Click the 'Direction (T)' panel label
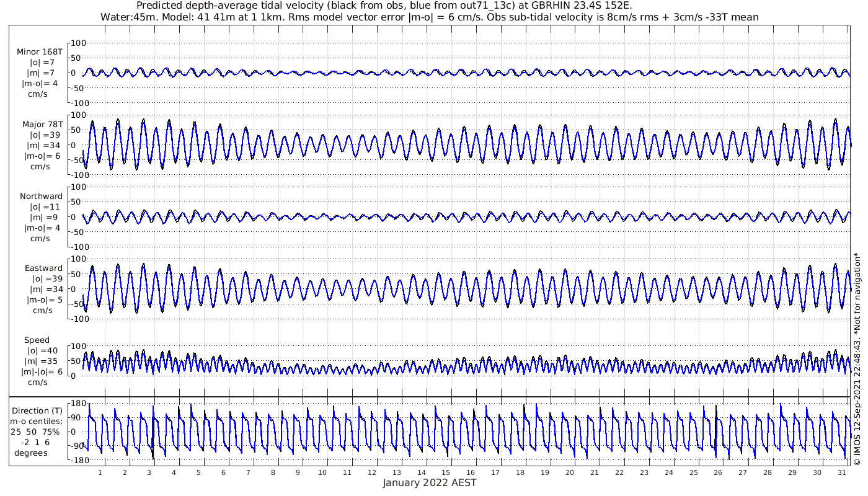Viewport: 868px width, 496px height. (37, 410)
